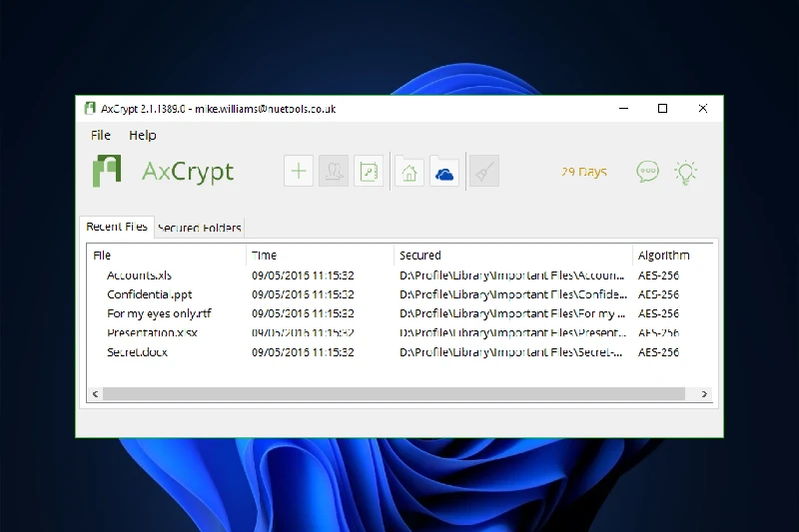Click the broom clean-up icon
The image size is (799, 532).
484,171
